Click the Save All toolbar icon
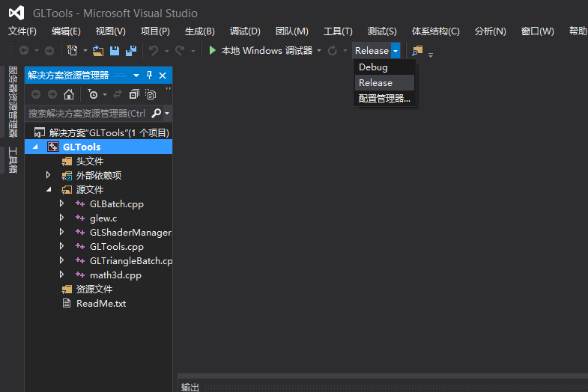Screen dimensions: 588x392 [x=130, y=51]
